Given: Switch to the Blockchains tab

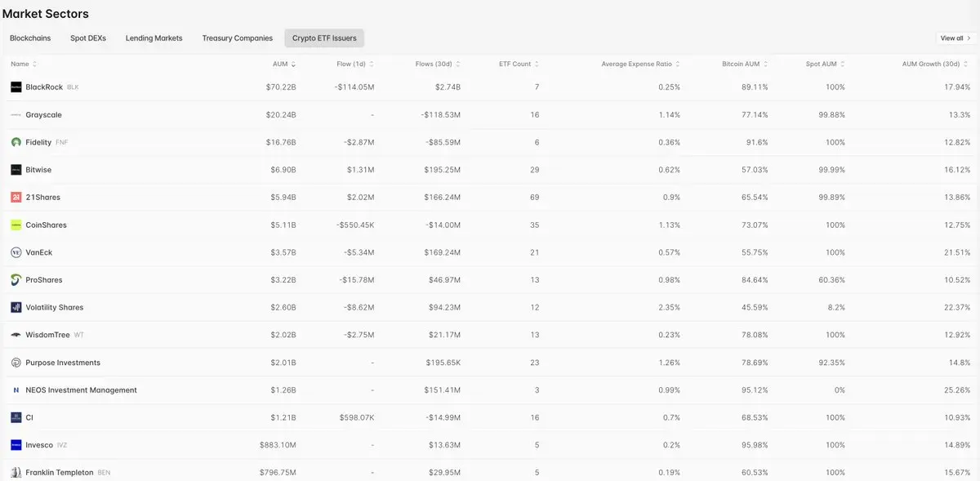Looking at the screenshot, I should pos(30,38).
